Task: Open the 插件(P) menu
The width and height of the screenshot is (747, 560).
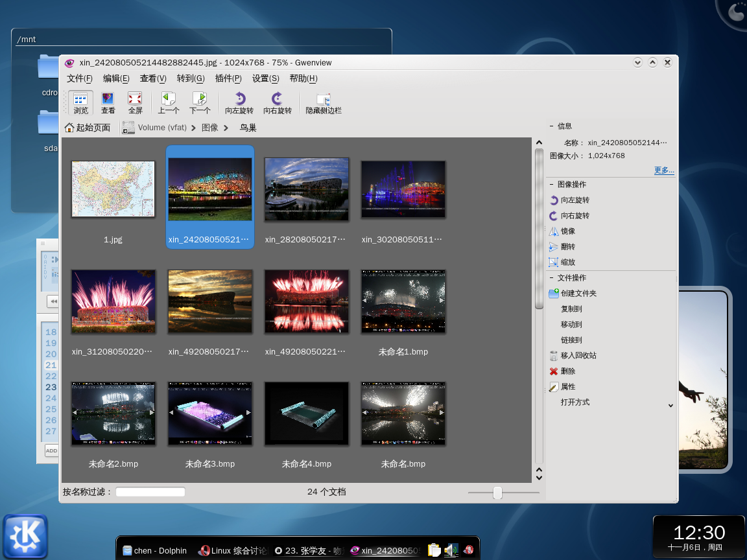Action: click(228, 78)
